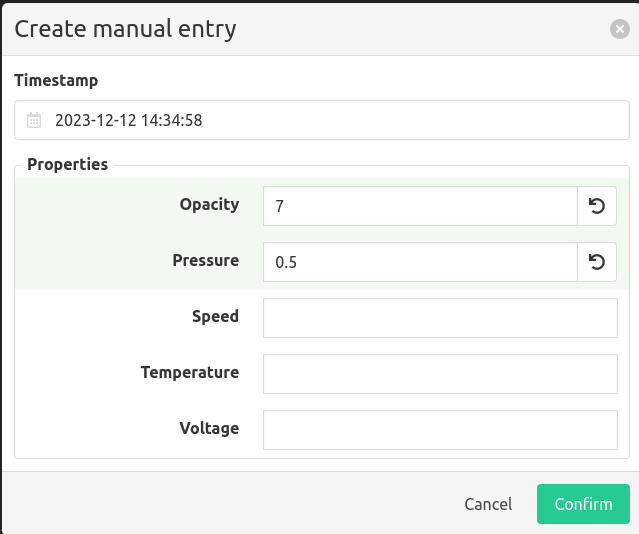Focus the empty Voltage input
The image size is (639, 534).
(440, 430)
